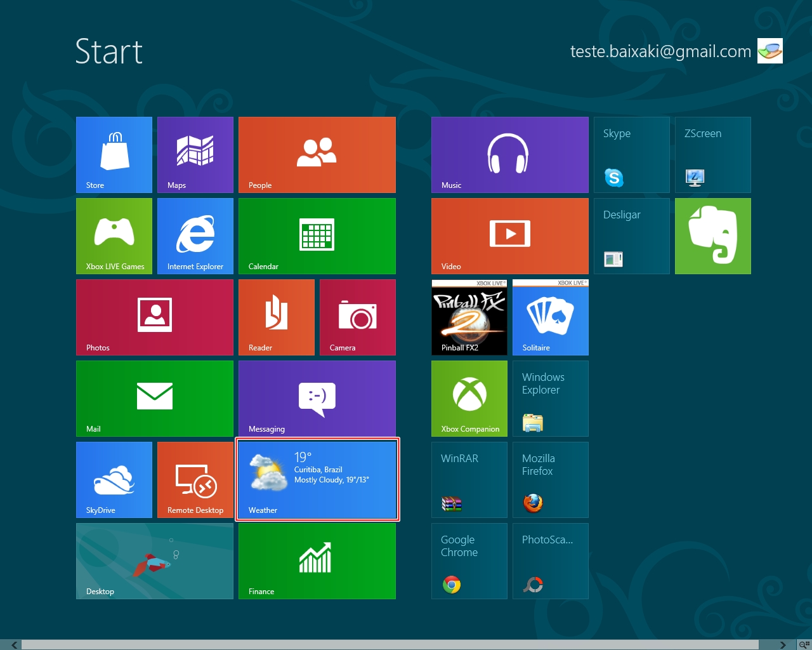Screen dimensions: 812x650
Task: Click the user account picture
Action: point(770,51)
